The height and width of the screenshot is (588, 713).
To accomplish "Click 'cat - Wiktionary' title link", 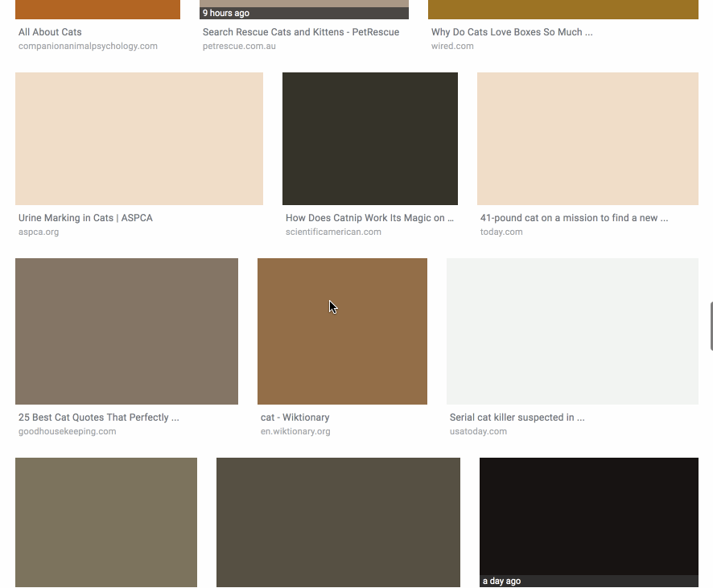I will (295, 417).
